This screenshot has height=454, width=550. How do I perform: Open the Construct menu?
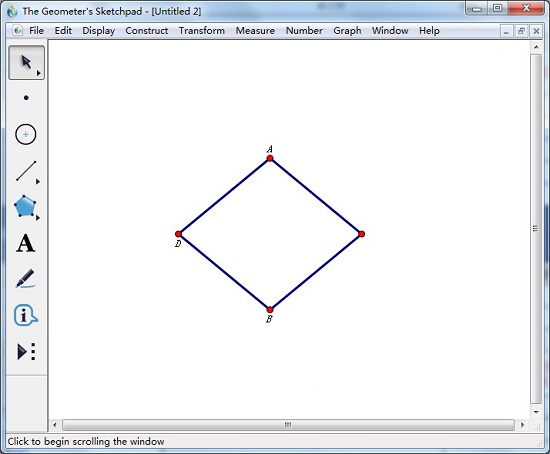(147, 31)
